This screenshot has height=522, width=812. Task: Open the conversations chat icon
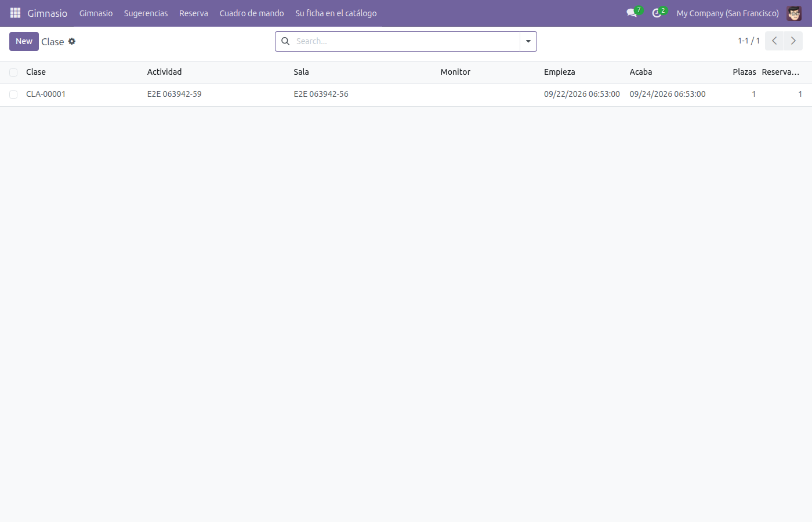[x=632, y=13]
